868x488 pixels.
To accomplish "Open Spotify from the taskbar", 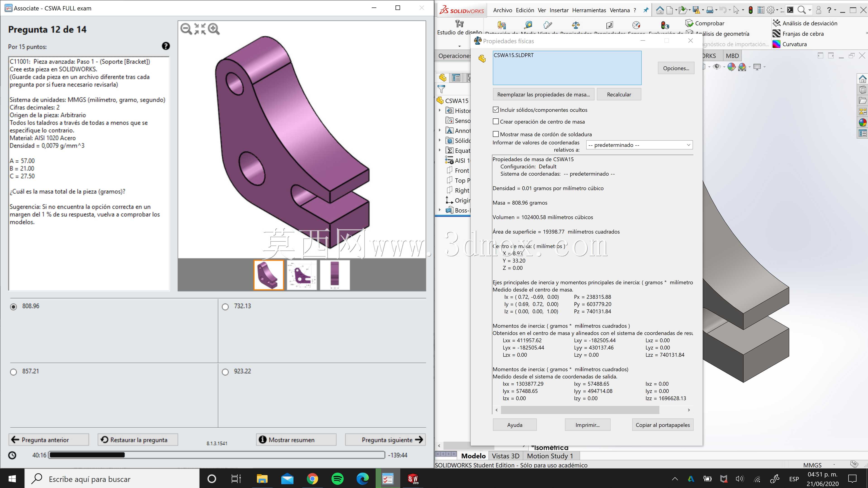I will [337, 478].
